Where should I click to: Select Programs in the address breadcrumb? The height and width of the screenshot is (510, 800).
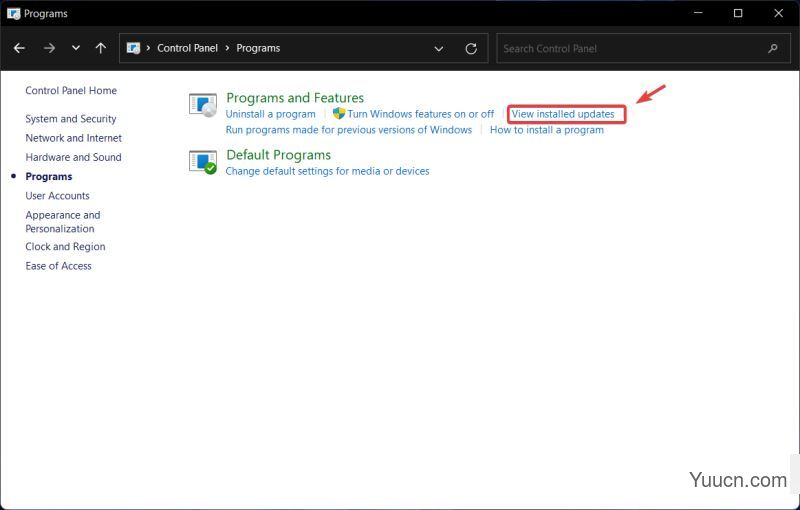[258, 48]
